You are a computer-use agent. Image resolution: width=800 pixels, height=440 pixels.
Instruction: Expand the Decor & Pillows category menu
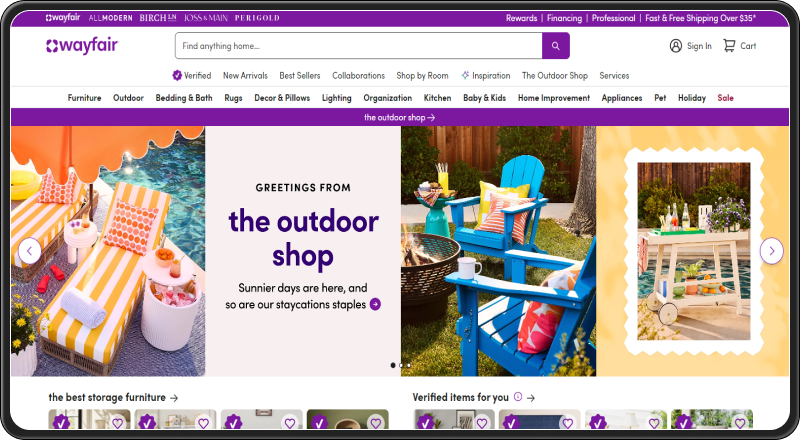click(x=282, y=98)
